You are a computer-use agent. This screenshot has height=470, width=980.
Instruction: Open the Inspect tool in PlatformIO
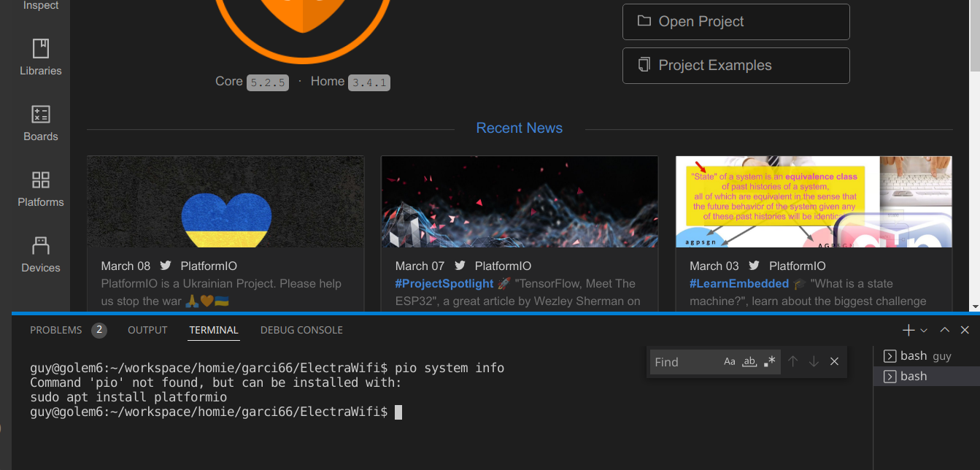point(40,5)
